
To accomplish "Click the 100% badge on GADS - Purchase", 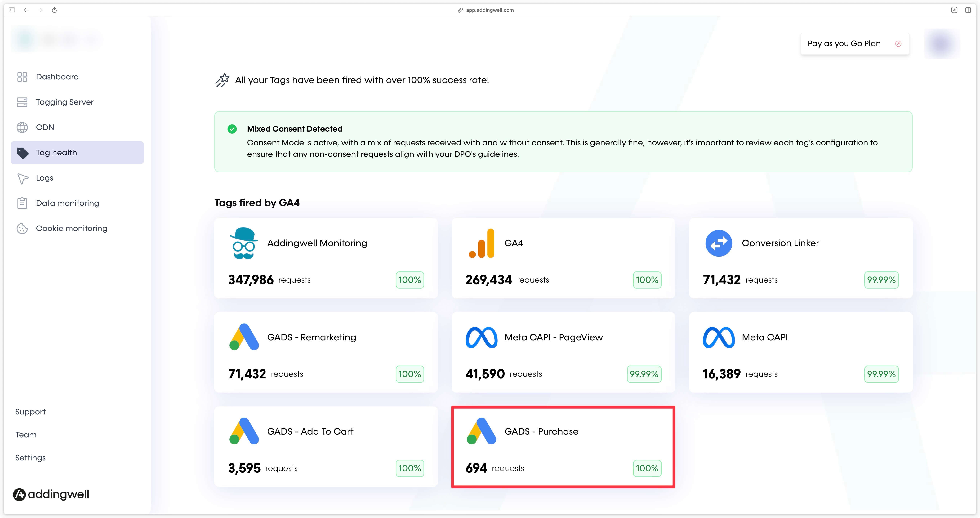I will [x=647, y=468].
